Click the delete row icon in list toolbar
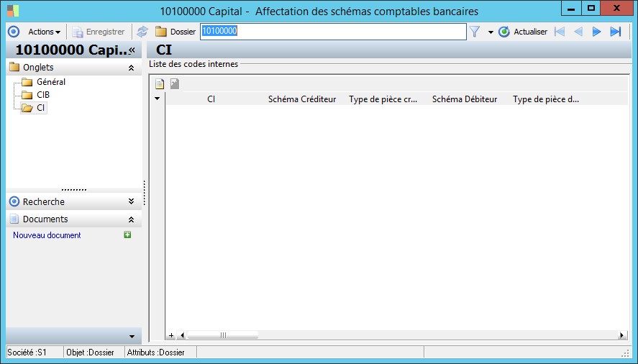The width and height of the screenshot is (638, 364). pos(175,83)
